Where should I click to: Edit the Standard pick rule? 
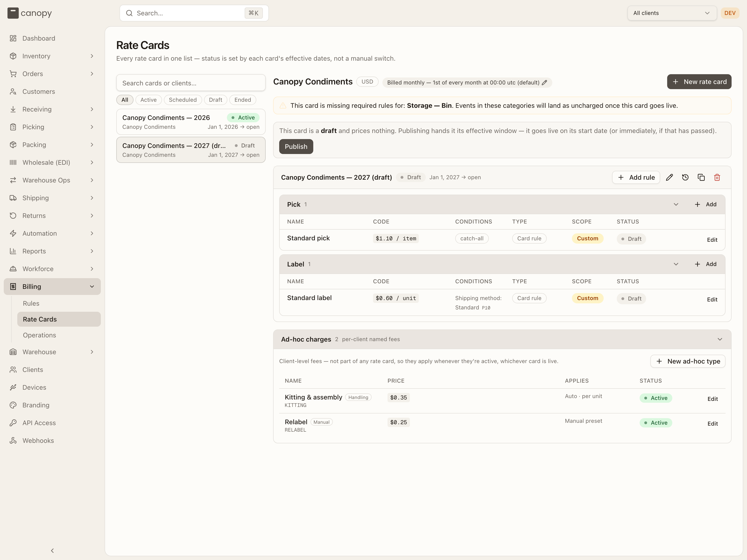pyautogui.click(x=712, y=240)
